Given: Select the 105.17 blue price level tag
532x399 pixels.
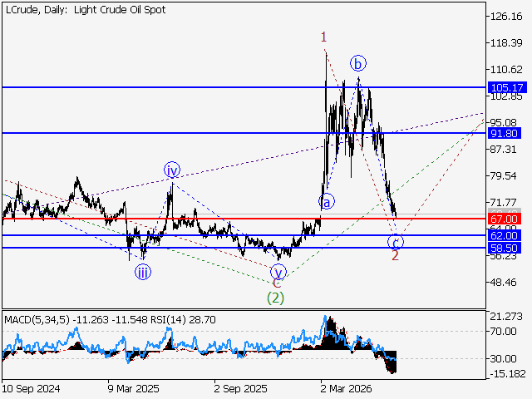Looking at the screenshot, I should click(x=507, y=87).
